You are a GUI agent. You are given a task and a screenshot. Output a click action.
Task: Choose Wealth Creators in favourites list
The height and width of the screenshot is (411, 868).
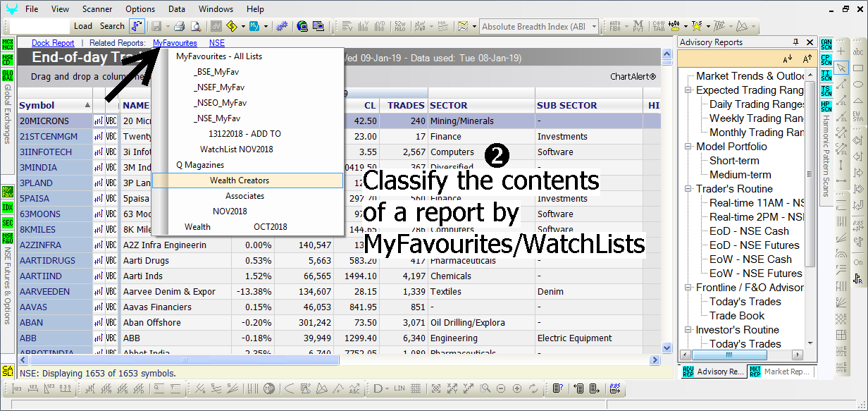click(247, 180)
